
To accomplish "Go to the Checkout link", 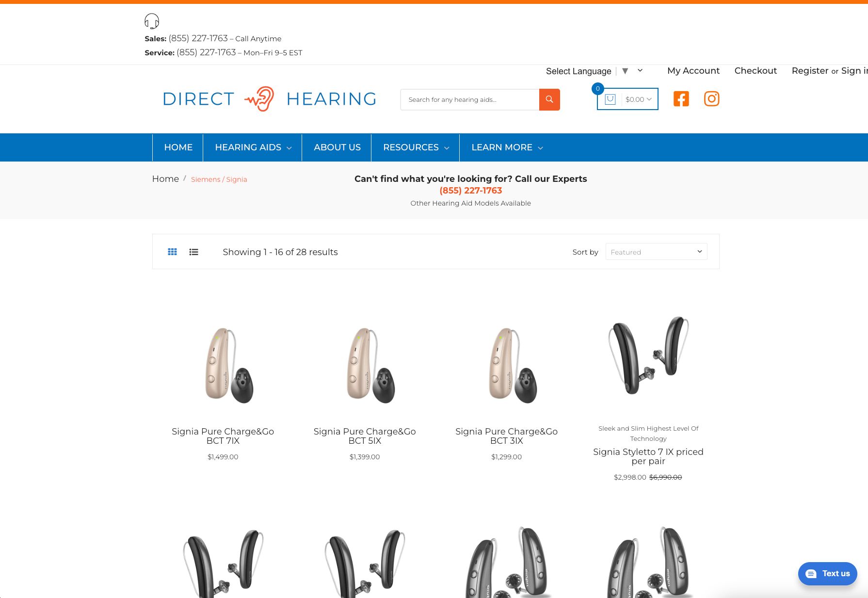I will pyautogui.click(x=755, y=71).
